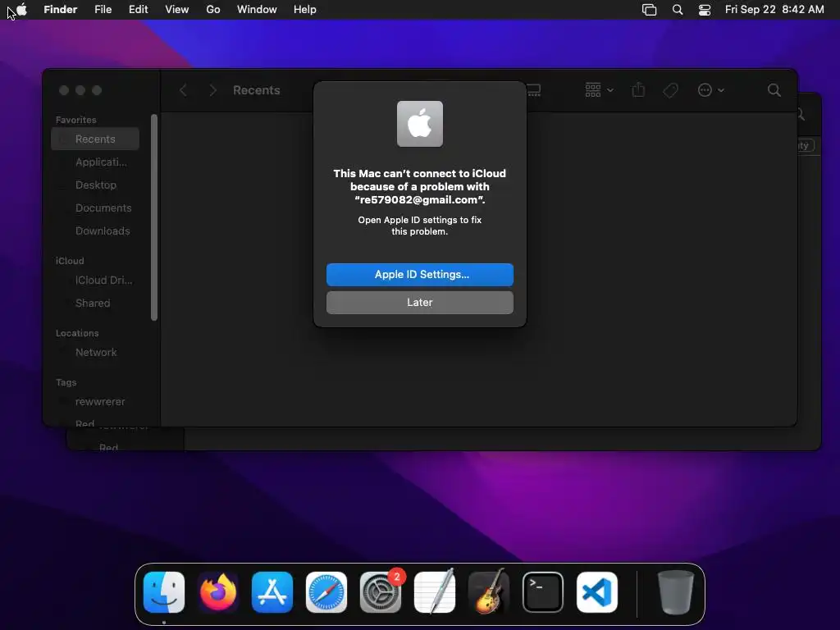
Task: Select Downloads in Finder sidebar
Action: pos(95,231)
